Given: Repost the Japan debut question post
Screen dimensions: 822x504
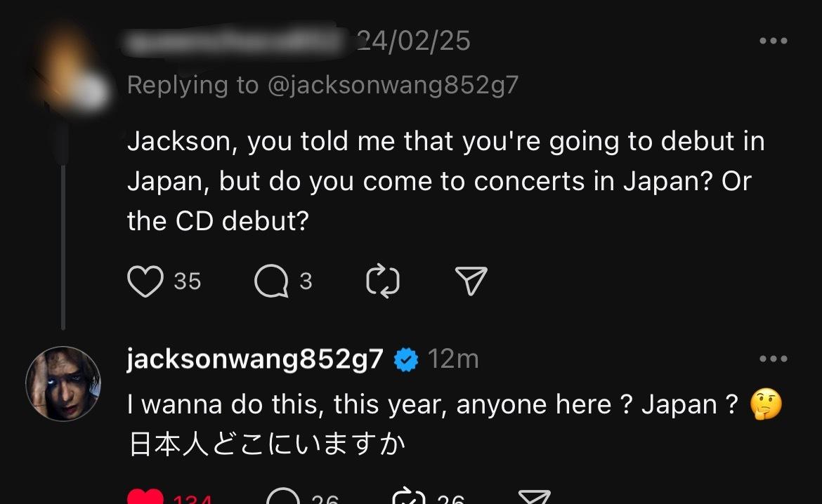Looking at the screenshot, I should (x=383, y=281).
